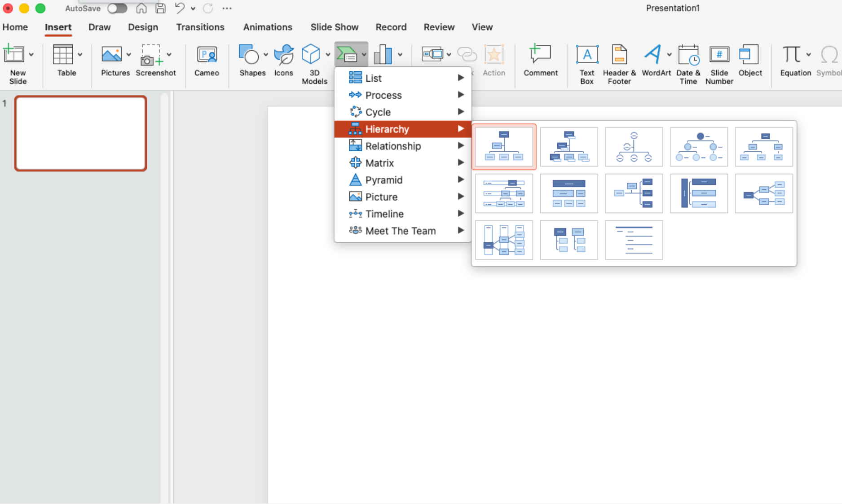Insert a Comment
The width and height of the screenshot is (842, 504).
[x=540, y=60]
